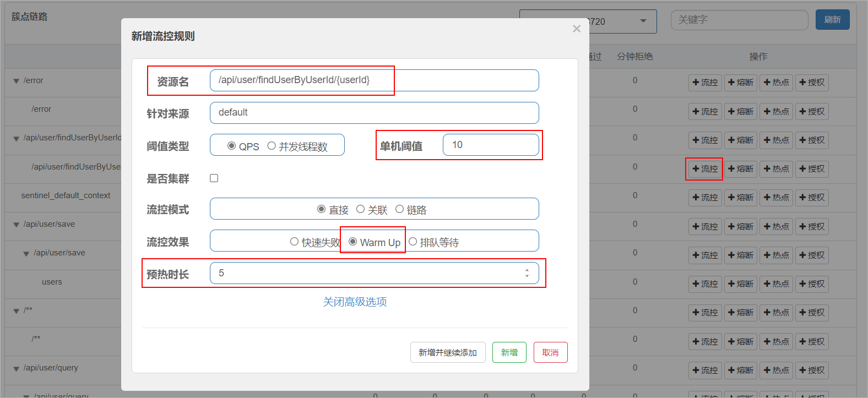Click 流控 button in first /error row

[705, 83]
